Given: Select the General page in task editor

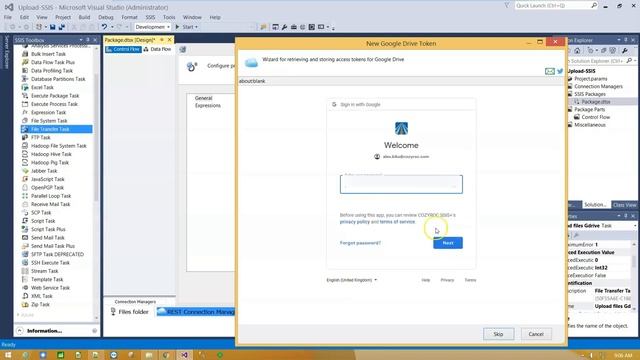Looking at the screenshot, I should pyautogui.click(x=203, y=98).
